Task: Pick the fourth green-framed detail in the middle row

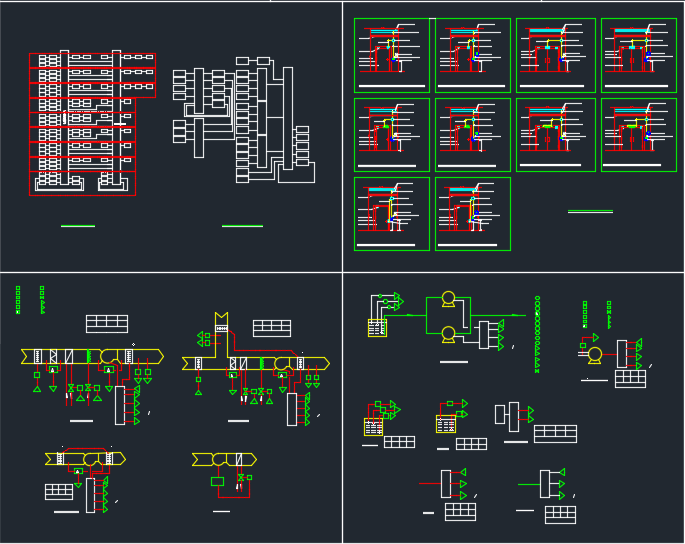Action: coord(639,135)
